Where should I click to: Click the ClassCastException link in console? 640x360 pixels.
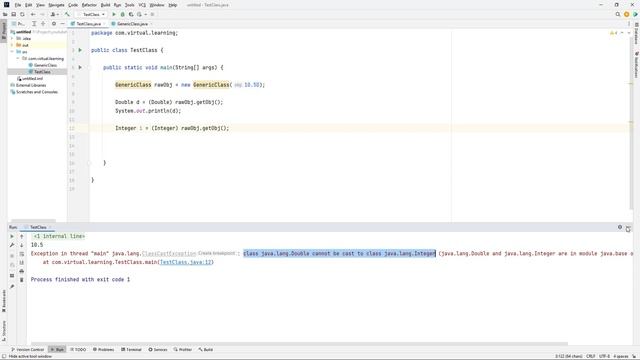pos(169,253)
